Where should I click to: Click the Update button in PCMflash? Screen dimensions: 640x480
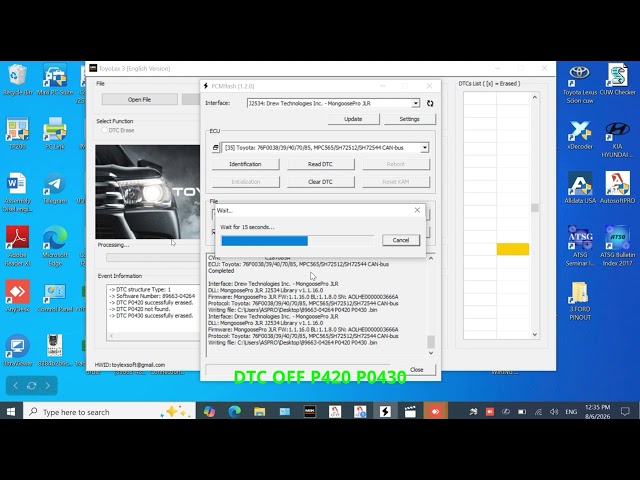tap(353, 119)
